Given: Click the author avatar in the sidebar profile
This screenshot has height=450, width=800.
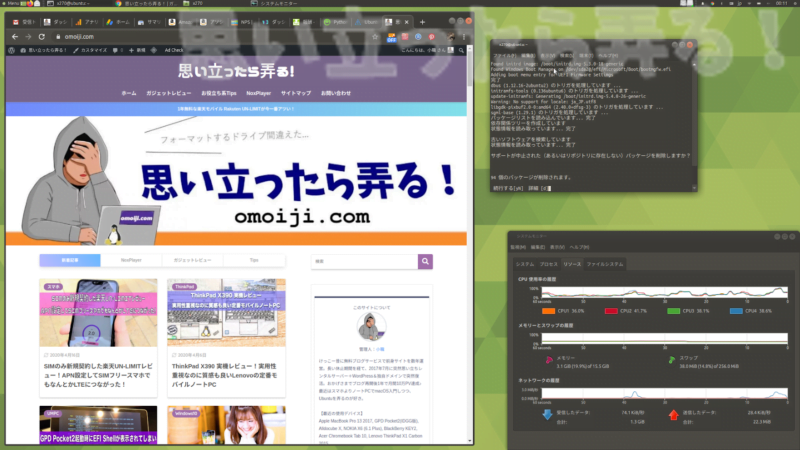Looking at the screenshot, I should click(x=371, y=327).
